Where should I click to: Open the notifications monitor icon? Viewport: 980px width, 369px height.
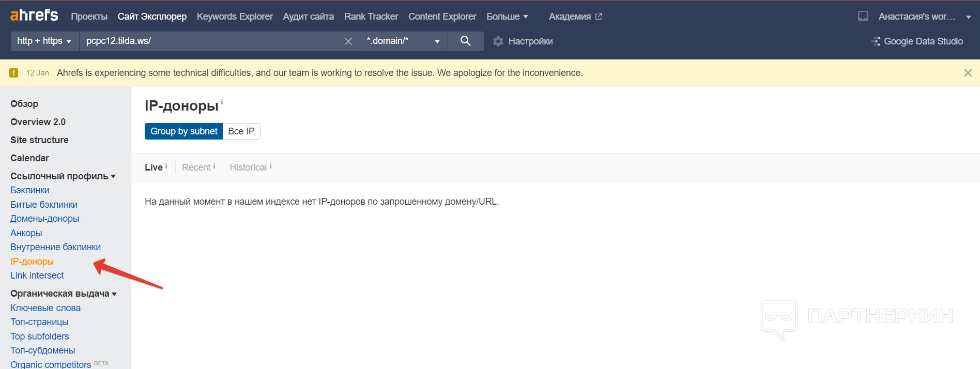coord(863,16)
